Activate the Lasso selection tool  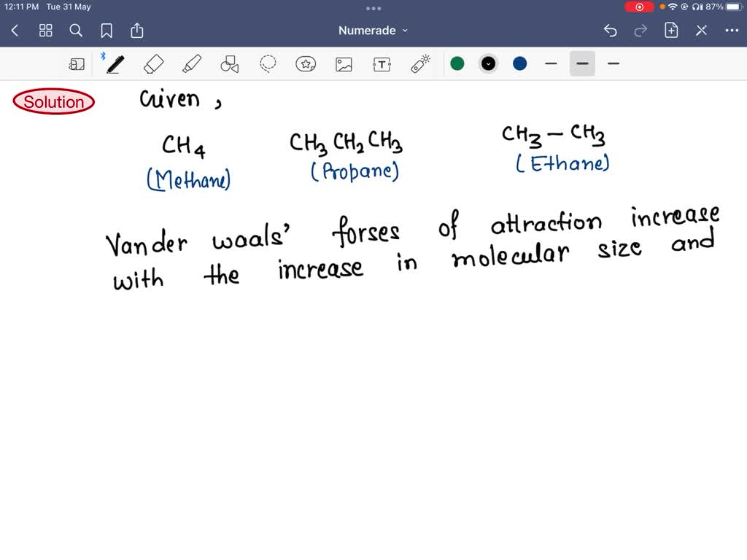[267, 63]
